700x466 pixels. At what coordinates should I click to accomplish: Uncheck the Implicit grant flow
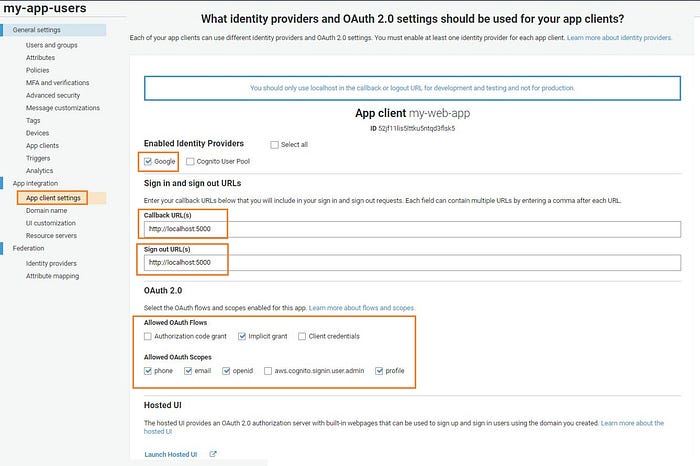click(x=242, y=336)
